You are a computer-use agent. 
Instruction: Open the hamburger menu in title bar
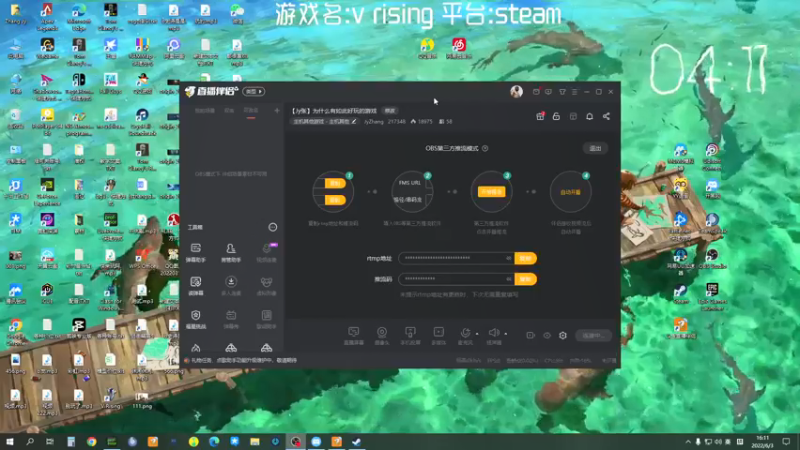pyautogui.click(x=574, y=92)
